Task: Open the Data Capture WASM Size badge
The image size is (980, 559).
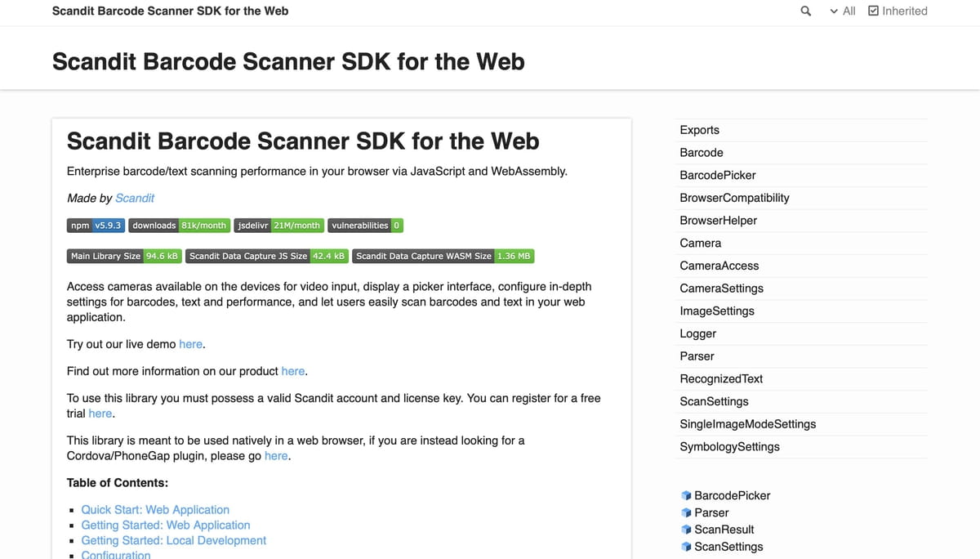Action: tap(443, 256)
